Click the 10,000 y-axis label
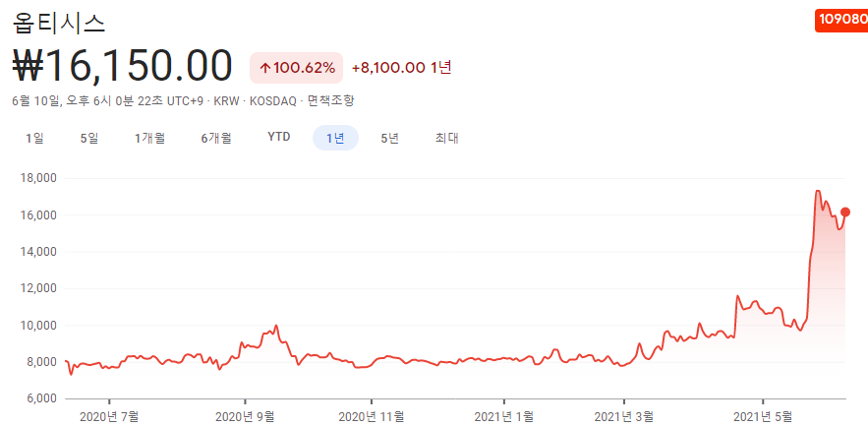The height and width of the screenshot is (426, 868). click(38, 326)
